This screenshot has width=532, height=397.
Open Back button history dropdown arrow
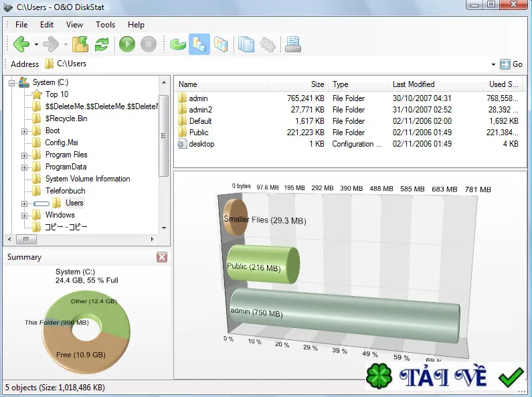36,44
